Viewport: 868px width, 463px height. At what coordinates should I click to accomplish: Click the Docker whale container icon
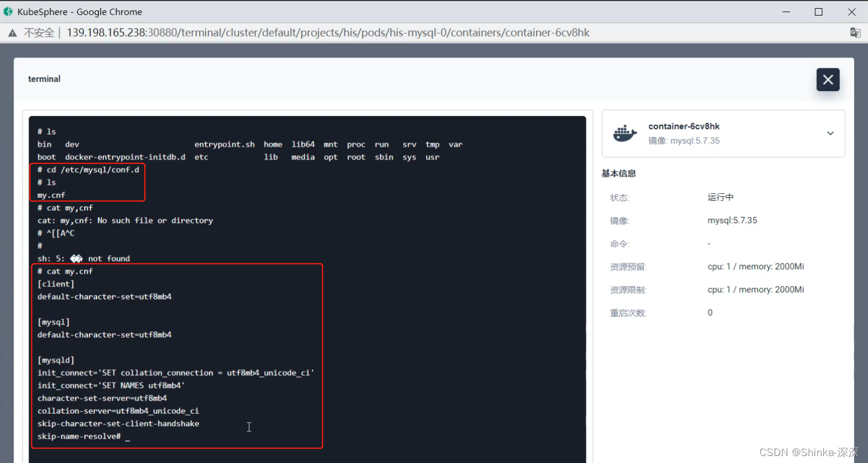click(625, 133)
